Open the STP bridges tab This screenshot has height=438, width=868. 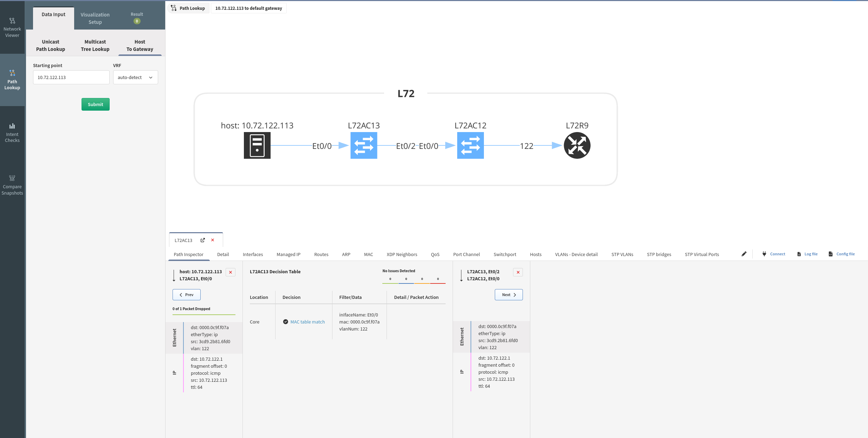click(659, 254)
